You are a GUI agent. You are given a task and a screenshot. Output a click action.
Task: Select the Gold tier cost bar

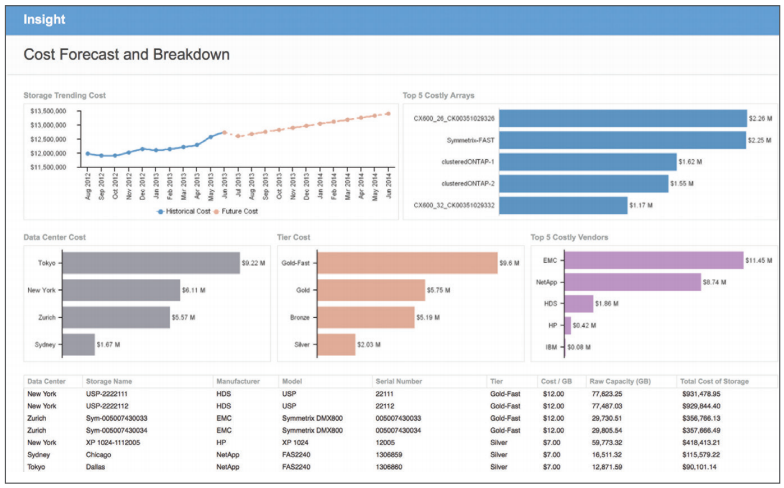[x=371, y=290]
